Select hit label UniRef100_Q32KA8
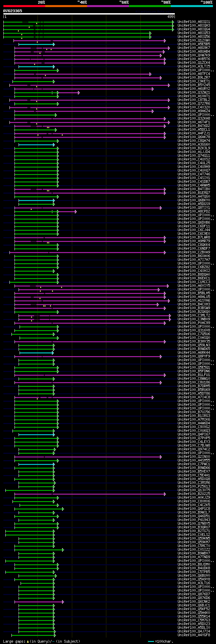 click(194, 119)
